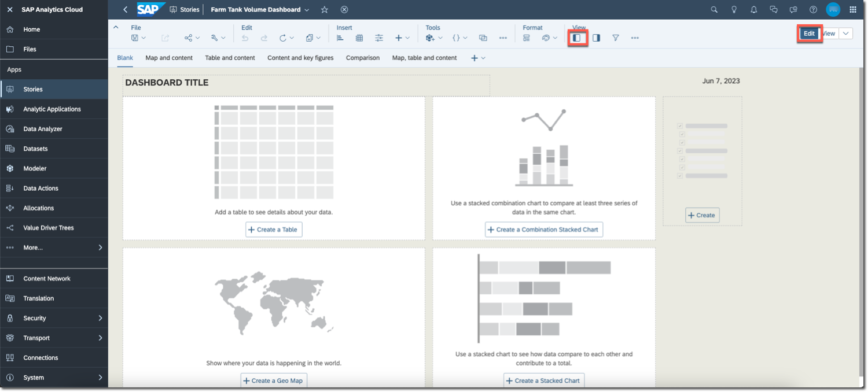Switch to View mode
Screen dimensions: 868x392
829,34
